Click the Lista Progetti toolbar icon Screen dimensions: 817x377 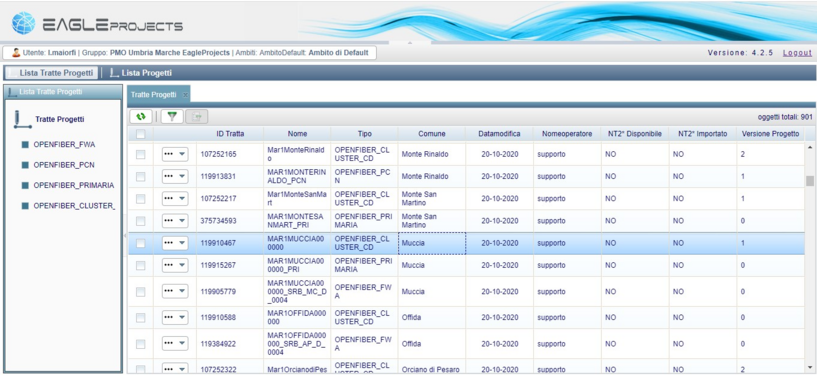[114, 73]
